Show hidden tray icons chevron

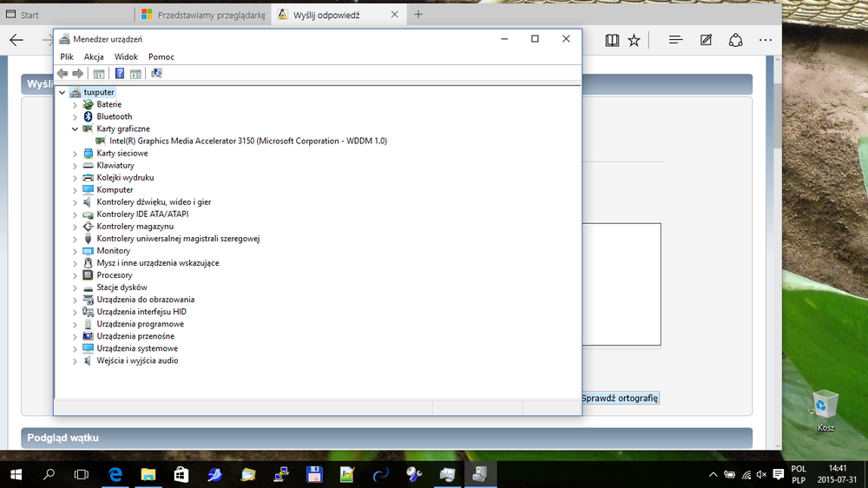pos(713,474)
